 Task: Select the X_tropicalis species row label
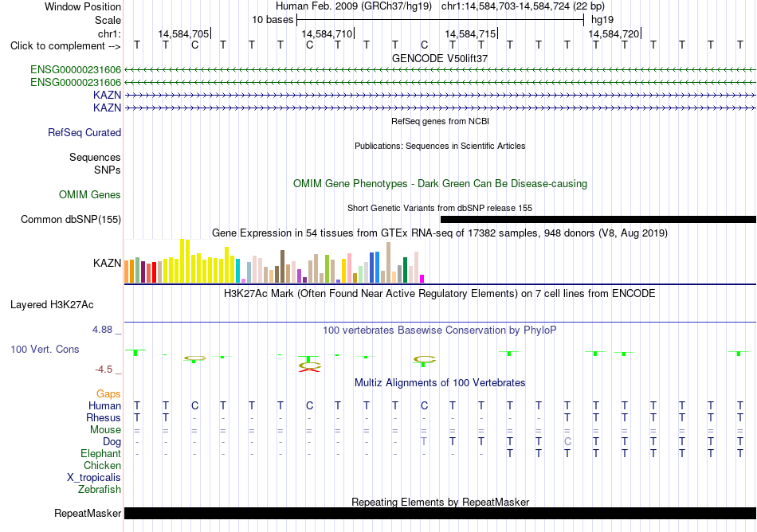[x=94, y=478]
